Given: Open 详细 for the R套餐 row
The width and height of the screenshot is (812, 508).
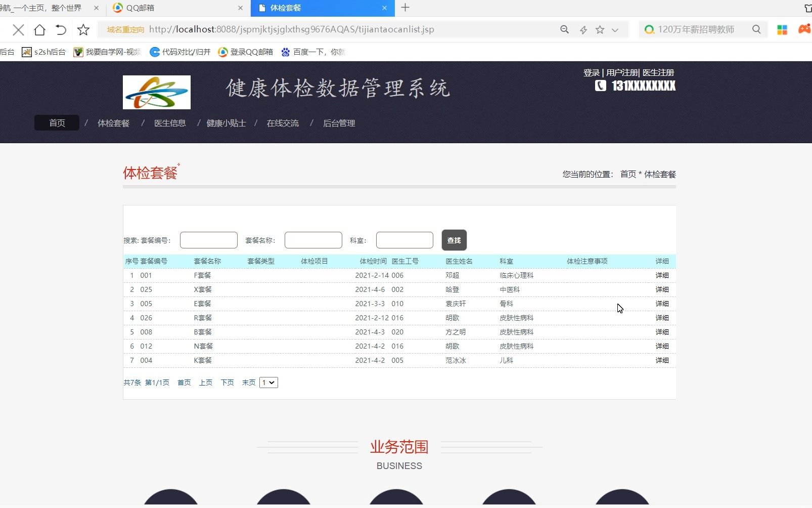Looking at the screenshot, I should 662,318.
